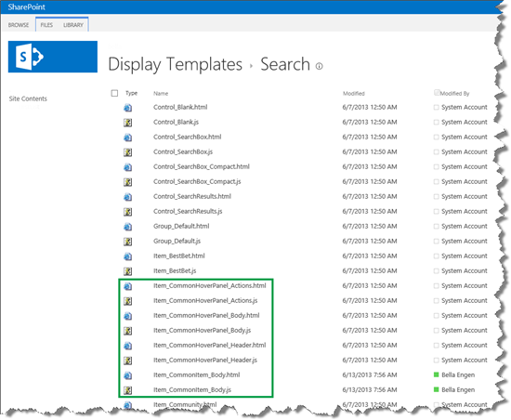The width and height of the screenshot is (511, 420).
Task: Open the file Control_SearchBox.js
Action: point(183,151)
